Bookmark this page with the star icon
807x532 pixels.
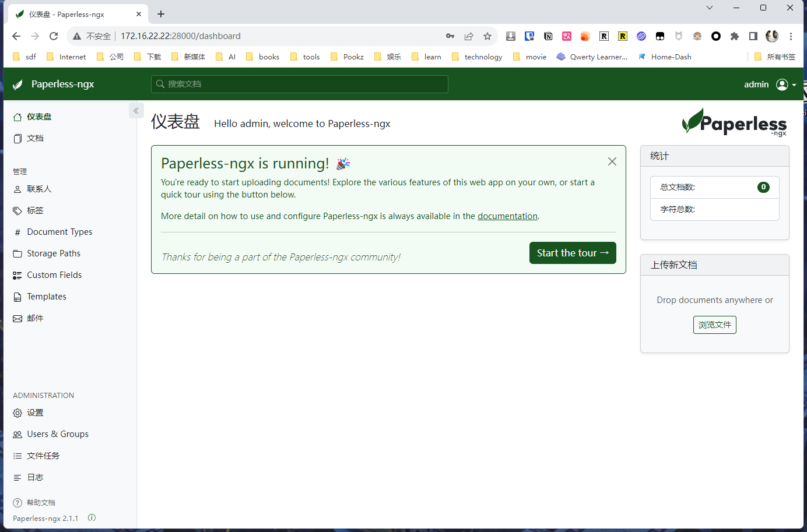pyautogui.click(x=487, y=36)
